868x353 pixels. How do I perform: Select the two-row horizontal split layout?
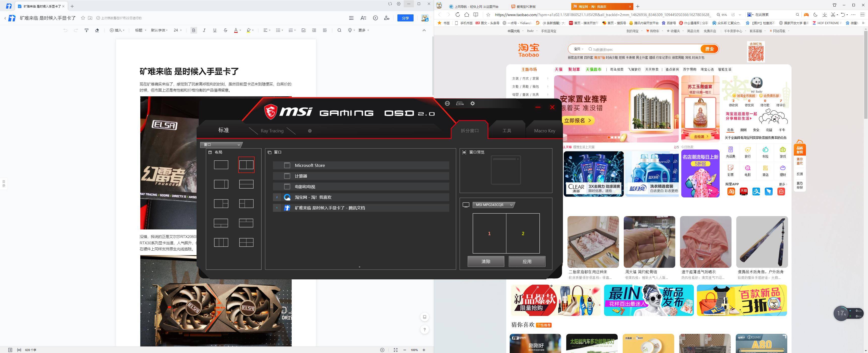tap(246, 184)
